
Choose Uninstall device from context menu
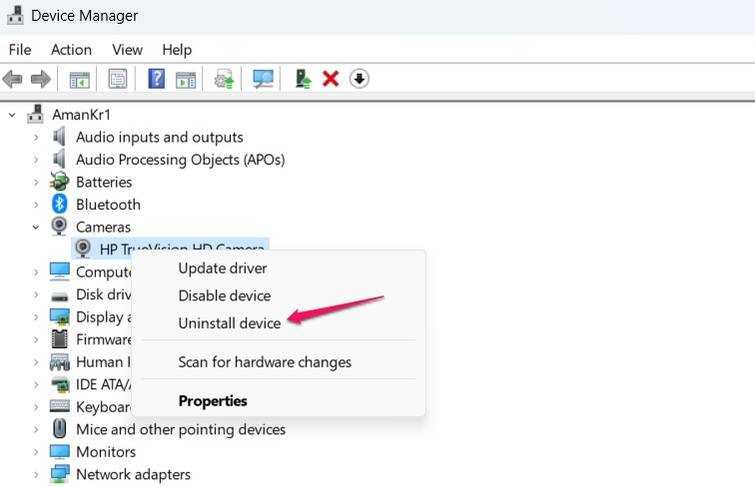pos(229,323)
